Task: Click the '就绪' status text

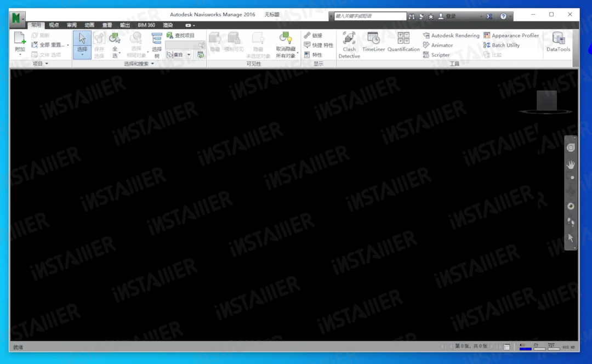Action: click(18, 347)
